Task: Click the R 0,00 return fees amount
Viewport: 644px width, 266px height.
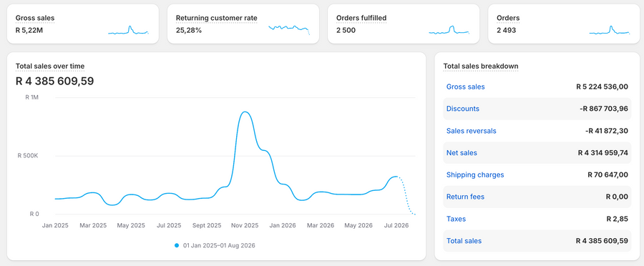Action: point(617,197)
